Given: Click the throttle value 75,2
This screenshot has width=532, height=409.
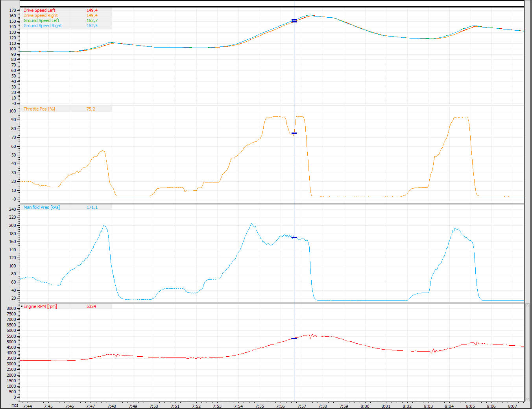Looking at the screenshot, I should click(91, 109).
